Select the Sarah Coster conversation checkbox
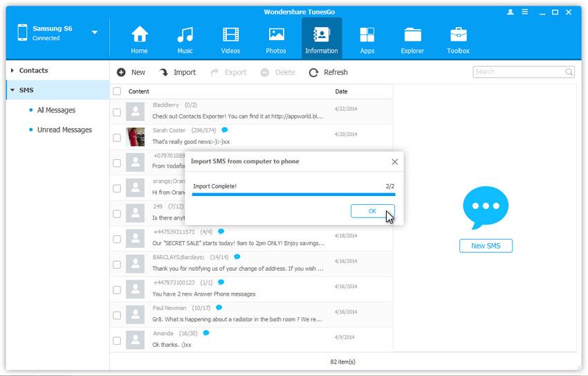This screenshot has height=376, width=588. click(117, 138)
